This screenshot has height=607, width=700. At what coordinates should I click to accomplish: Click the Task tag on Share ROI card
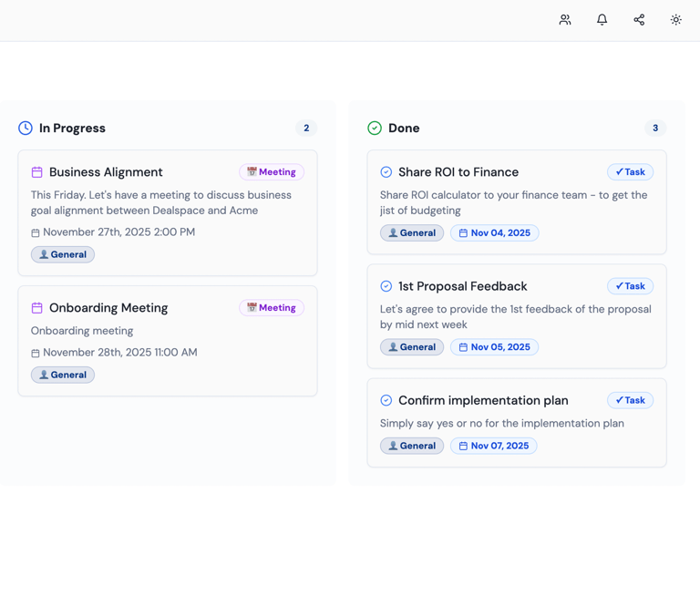(x=630, y=172)
